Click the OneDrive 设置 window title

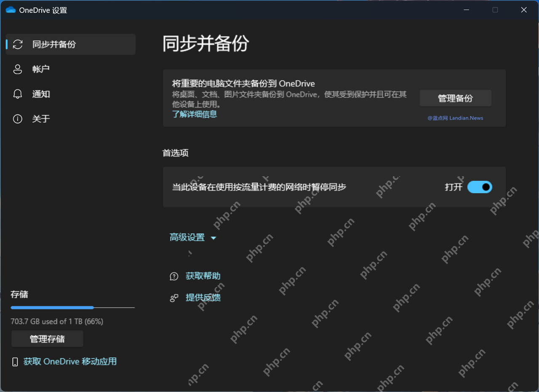coord(43,10)
